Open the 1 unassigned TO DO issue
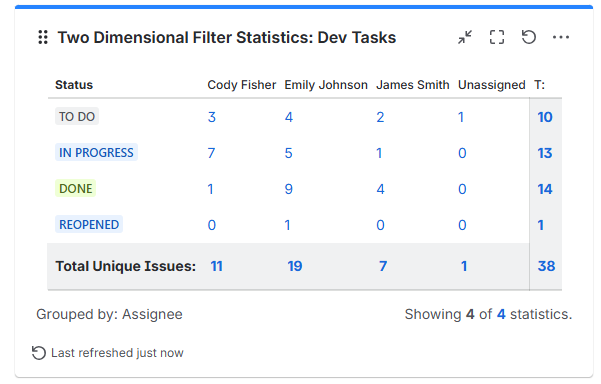The height and width of the screenshot is (384, 601). point(461,117)
